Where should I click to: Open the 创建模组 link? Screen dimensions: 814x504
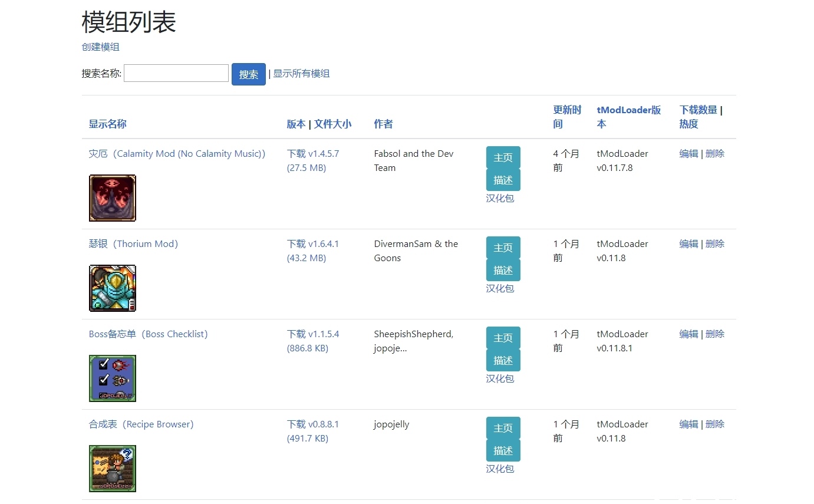click(100, 47)
